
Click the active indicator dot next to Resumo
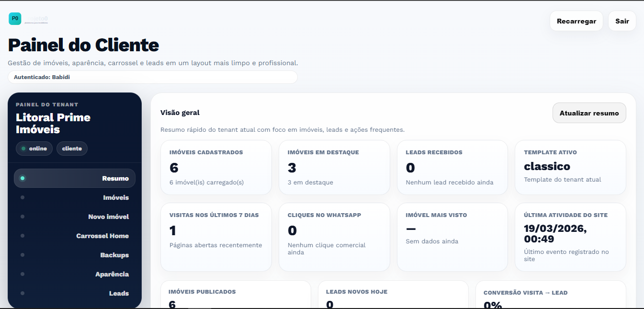pyautogui.click(x=22, y=178)
